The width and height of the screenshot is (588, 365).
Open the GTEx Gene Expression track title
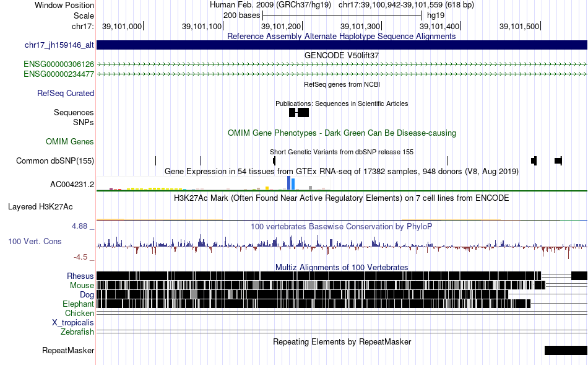[x=342, y=172]
